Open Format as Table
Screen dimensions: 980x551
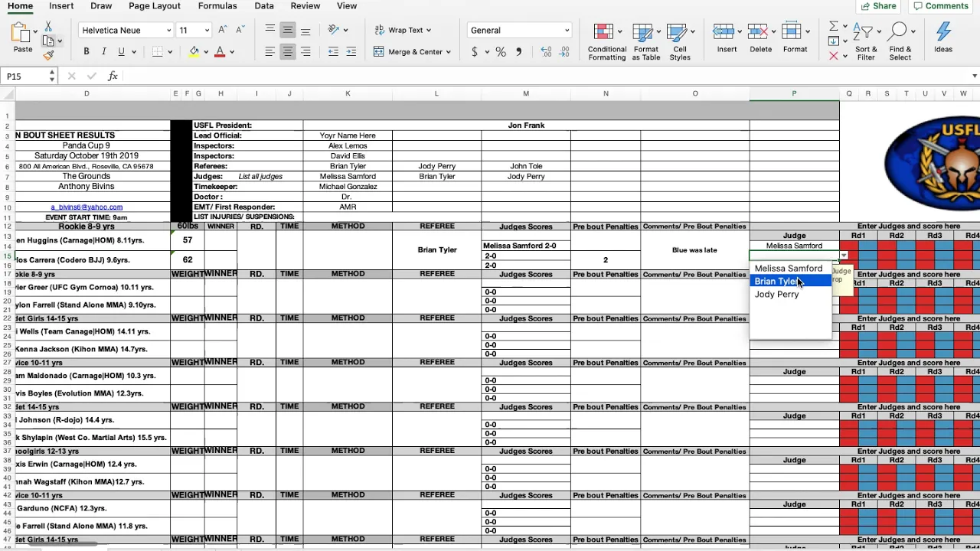click(646, 42)
